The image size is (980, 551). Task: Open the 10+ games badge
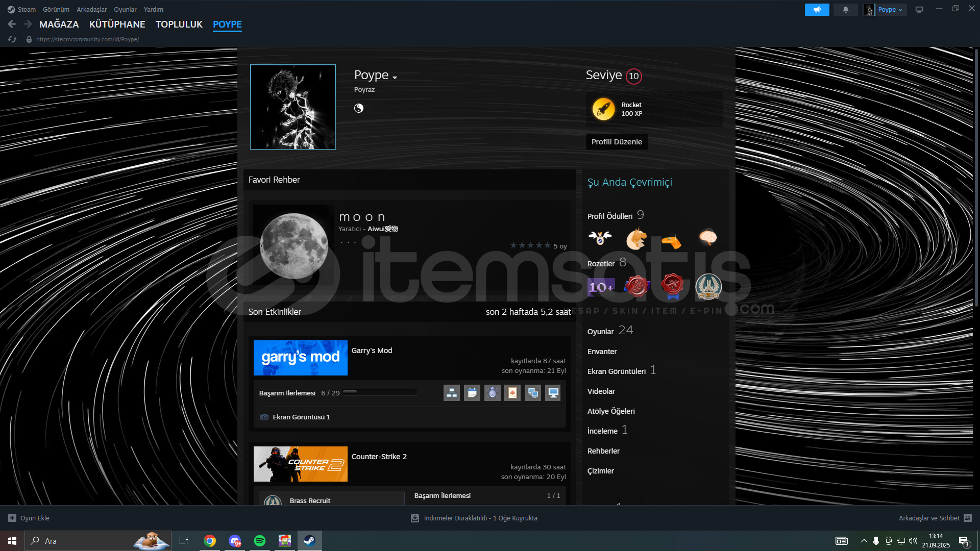coord(601,287)
